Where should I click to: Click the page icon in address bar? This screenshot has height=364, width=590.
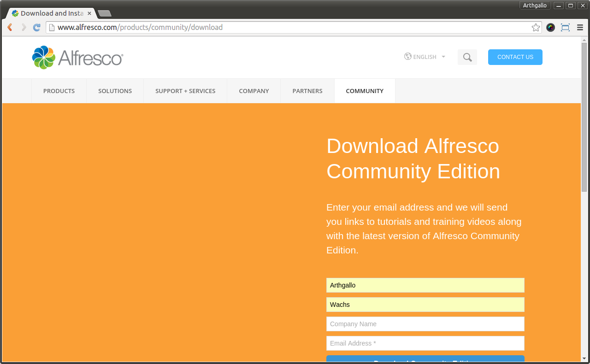coord(52,27)
